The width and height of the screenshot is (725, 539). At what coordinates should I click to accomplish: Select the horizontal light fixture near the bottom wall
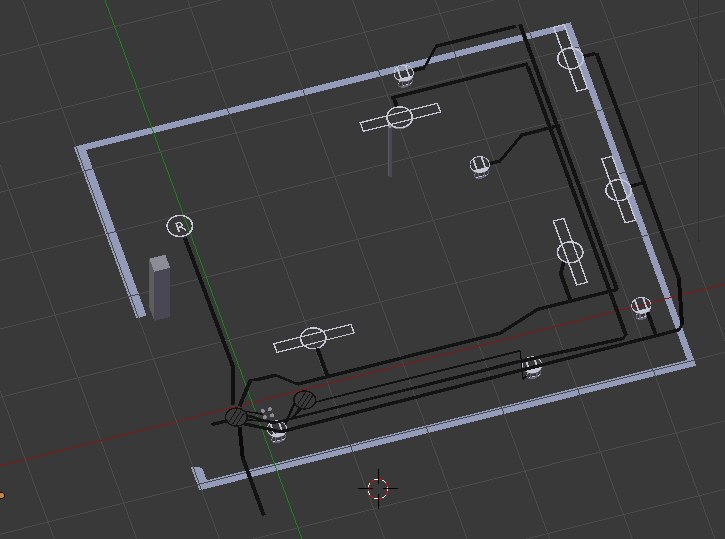[313, 338]
